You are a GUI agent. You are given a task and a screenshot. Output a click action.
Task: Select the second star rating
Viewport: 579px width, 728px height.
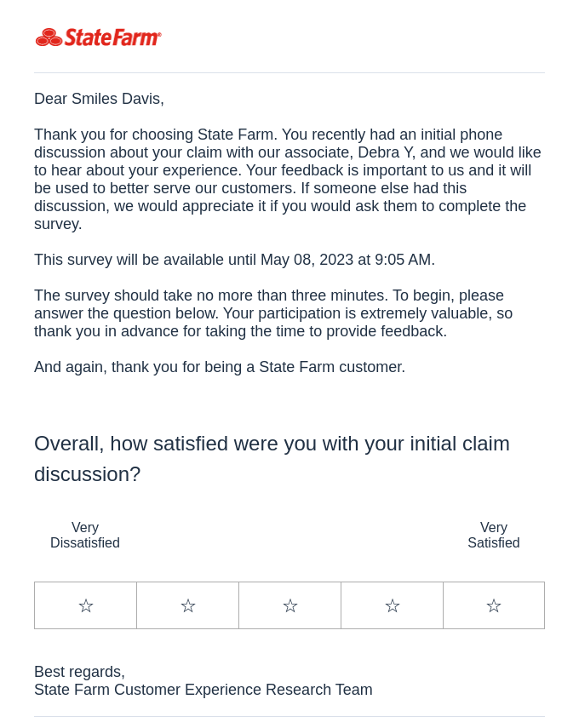click(x=187, y=605)
